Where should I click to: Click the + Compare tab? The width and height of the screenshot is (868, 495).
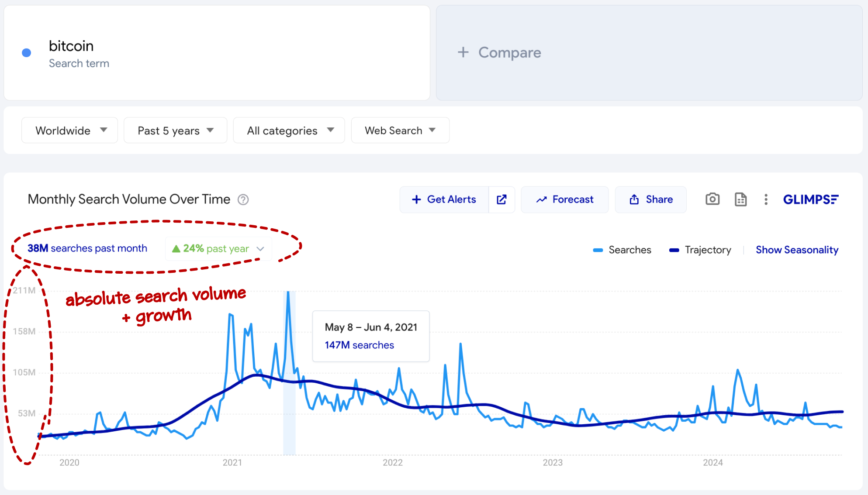[501, 52]
